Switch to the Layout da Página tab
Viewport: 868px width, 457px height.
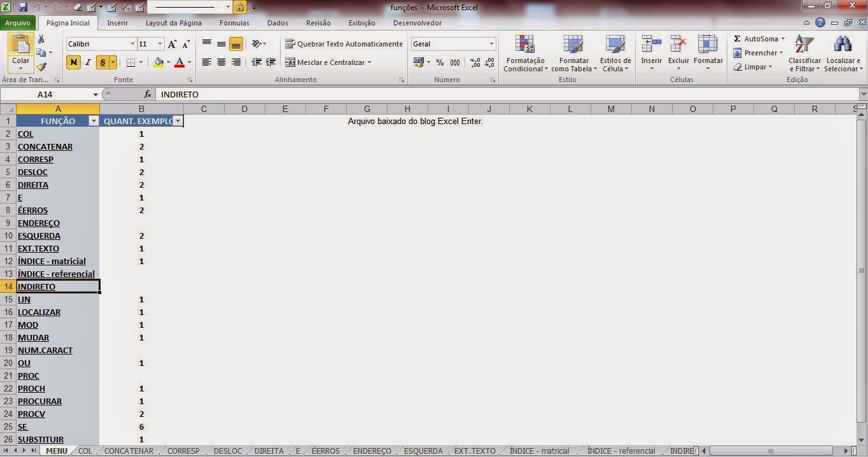pyautogui.click(x=174, y=23)
